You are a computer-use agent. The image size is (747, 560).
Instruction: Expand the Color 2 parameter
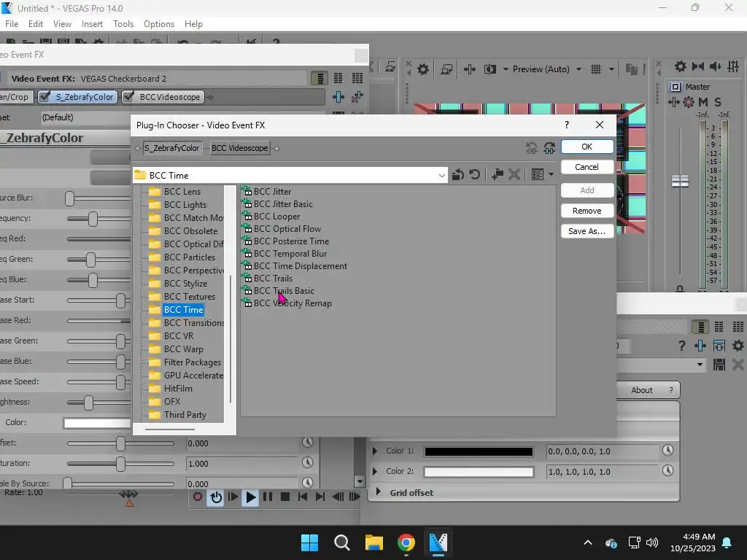coord(375,471)
